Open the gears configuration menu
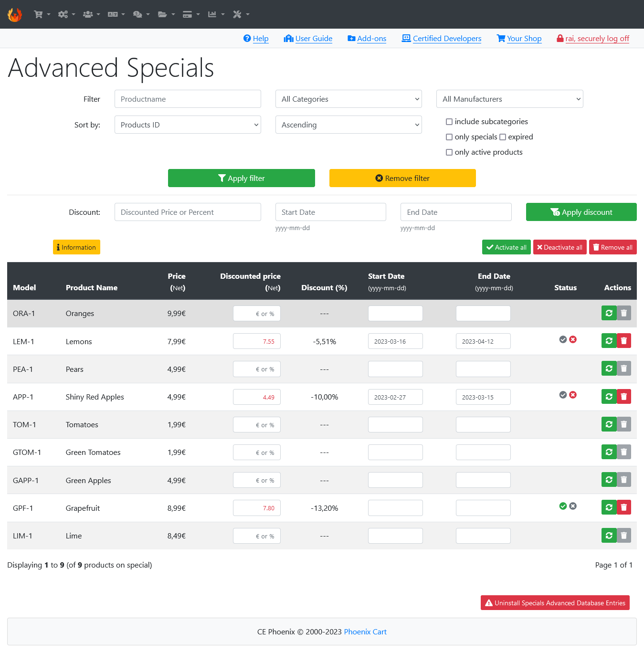The width and height of the screenshot is (644, 653). pyautogui.click(x=67, y=14)
